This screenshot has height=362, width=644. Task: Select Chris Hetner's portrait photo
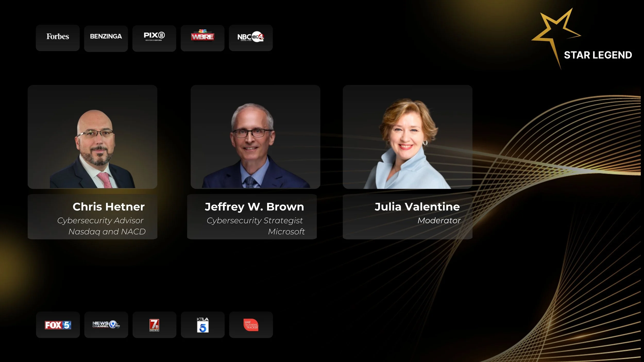click(x=92, y=137)
